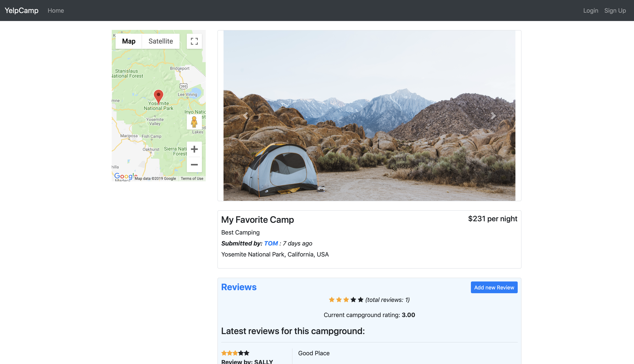Click Latest reviews for this campground heading

point(293,331)
